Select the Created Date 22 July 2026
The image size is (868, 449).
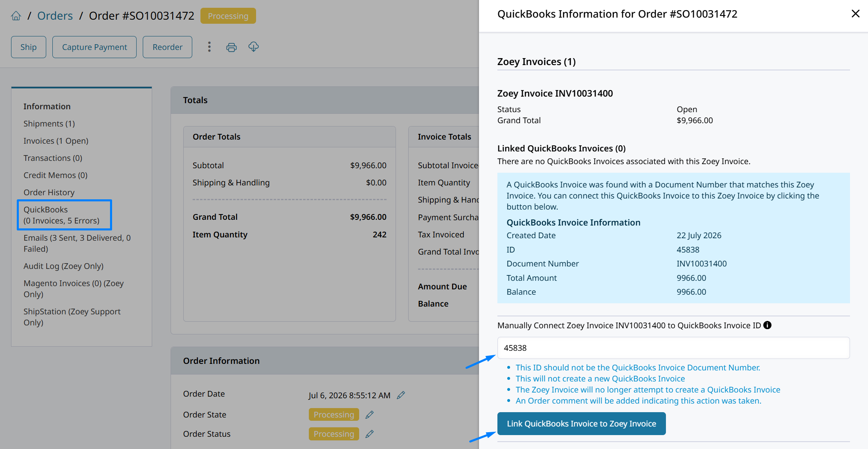[x=699, y=235]
